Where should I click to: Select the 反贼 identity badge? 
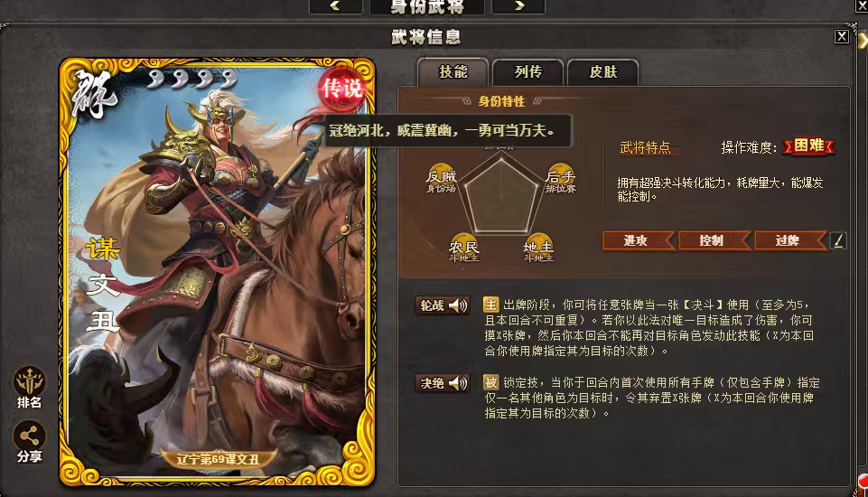441,177
